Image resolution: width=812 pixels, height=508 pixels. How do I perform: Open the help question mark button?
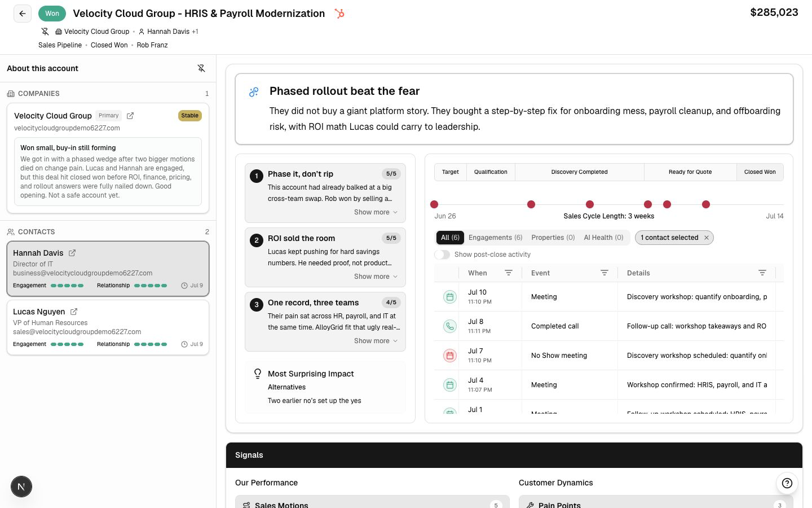coord(787,483)
